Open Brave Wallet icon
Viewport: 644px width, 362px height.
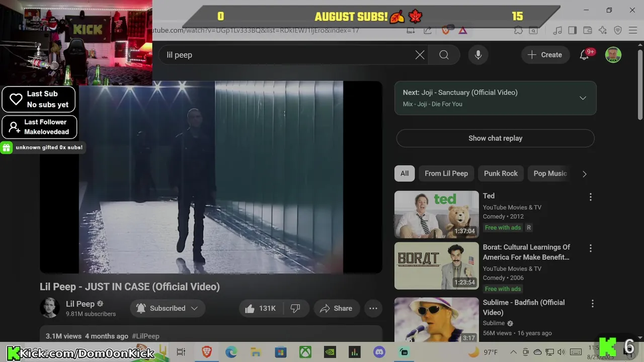(587, 30)
